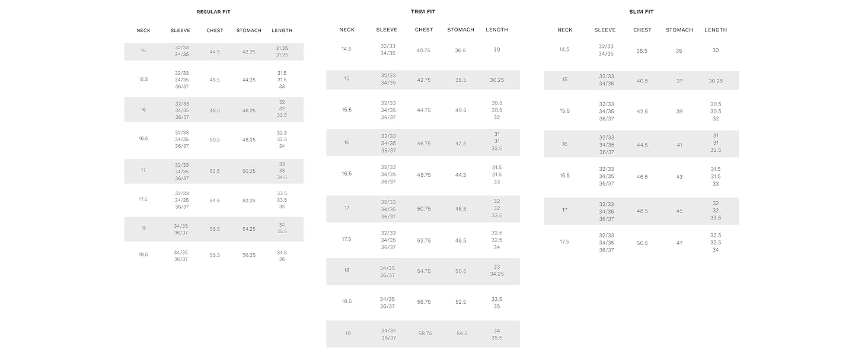This screenshot has width=868, height=356.
Task: Click the Trim Fit table heading
Action: (423, 12)
